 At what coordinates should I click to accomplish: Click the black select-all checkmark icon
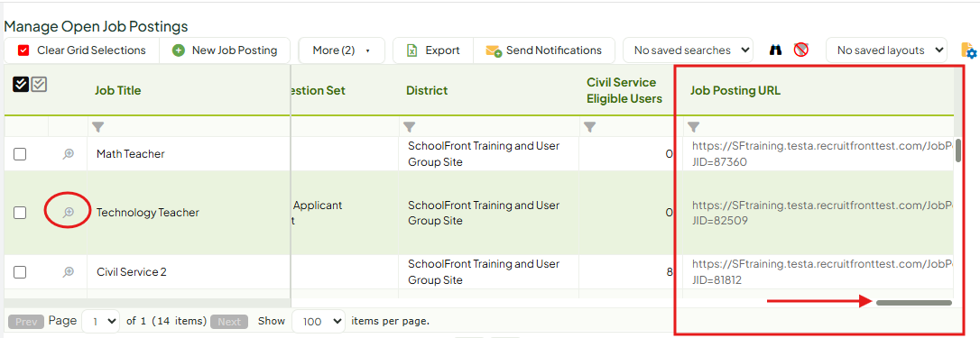(x=21, y=85)
